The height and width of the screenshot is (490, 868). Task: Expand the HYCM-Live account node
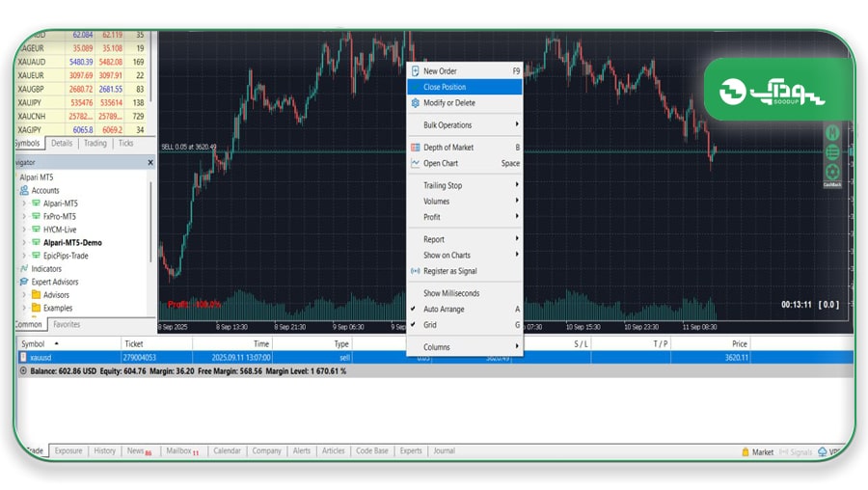coord(24,230)
